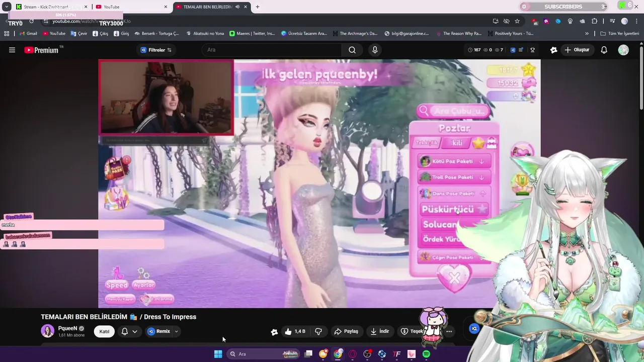The height and width of the screenshot is (362, 644).
Task: Open The Reason Why Ra... bookmark
Action: click(x=459, y=34)
